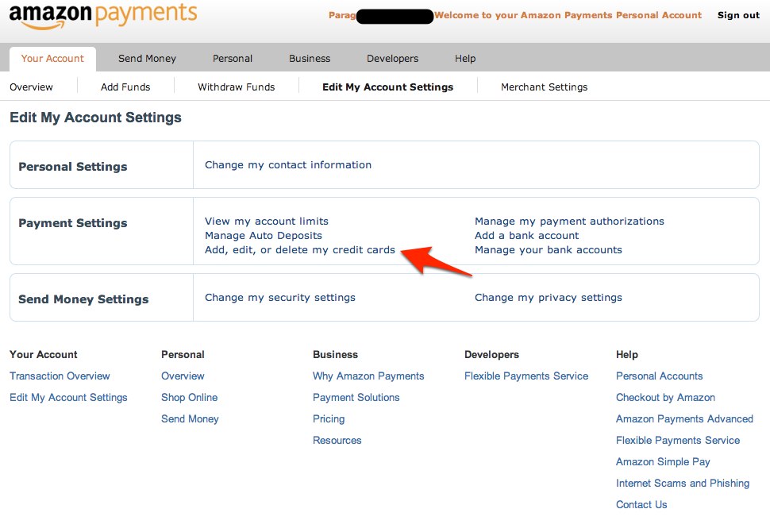Go to Add Funds
The width and height of the screenshot is (770, 532).
(125, 87)
